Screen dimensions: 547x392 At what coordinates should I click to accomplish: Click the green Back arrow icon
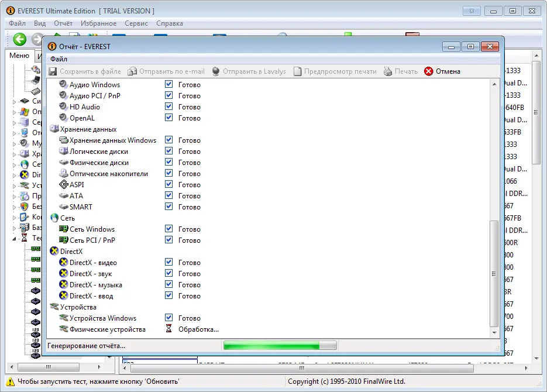[x=20, y=39]
